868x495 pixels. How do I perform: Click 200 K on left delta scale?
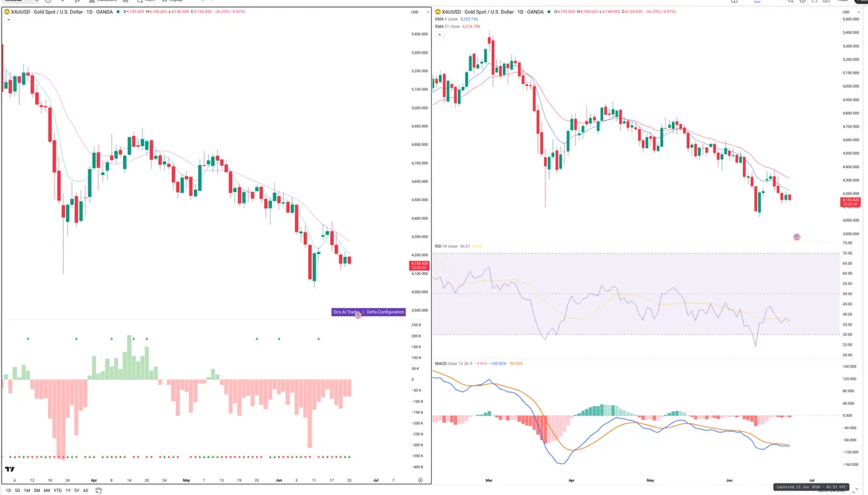416,336
